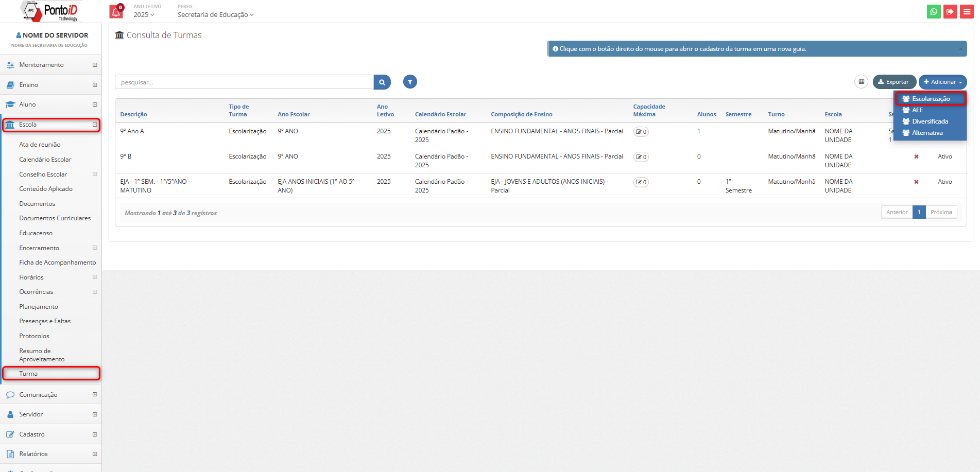The height and width of the screenshot is (472, 980).
Task: Select AEE from Adicionar menu
Action: pyautogui.click(x=930, y=110)
